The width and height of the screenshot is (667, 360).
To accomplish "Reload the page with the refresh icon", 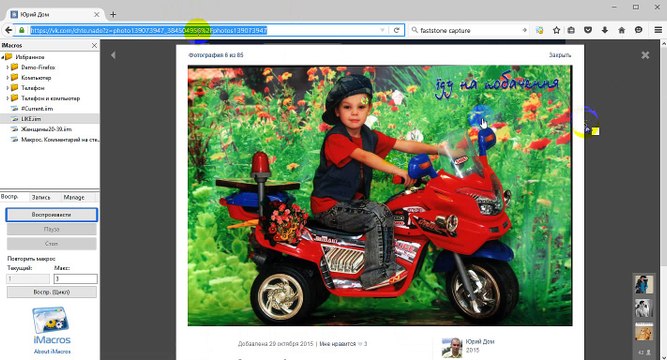I will (396, 30).
